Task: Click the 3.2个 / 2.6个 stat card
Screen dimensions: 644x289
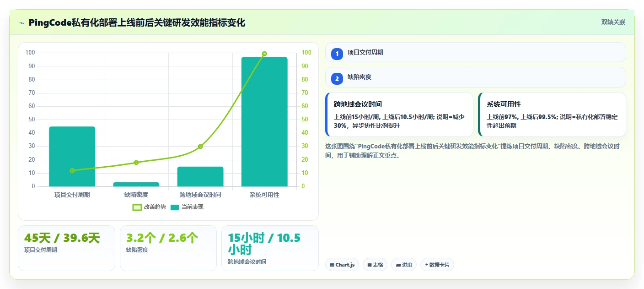Action: coord(168,248)
